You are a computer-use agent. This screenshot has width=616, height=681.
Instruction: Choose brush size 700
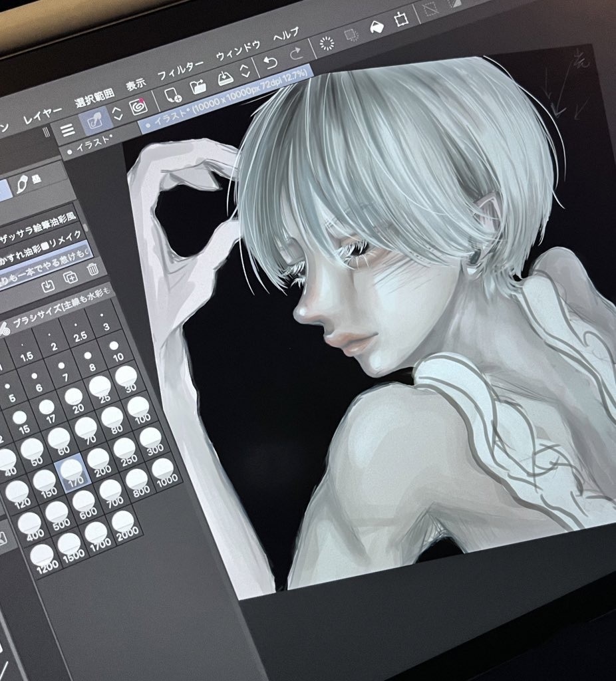(112, 494)
